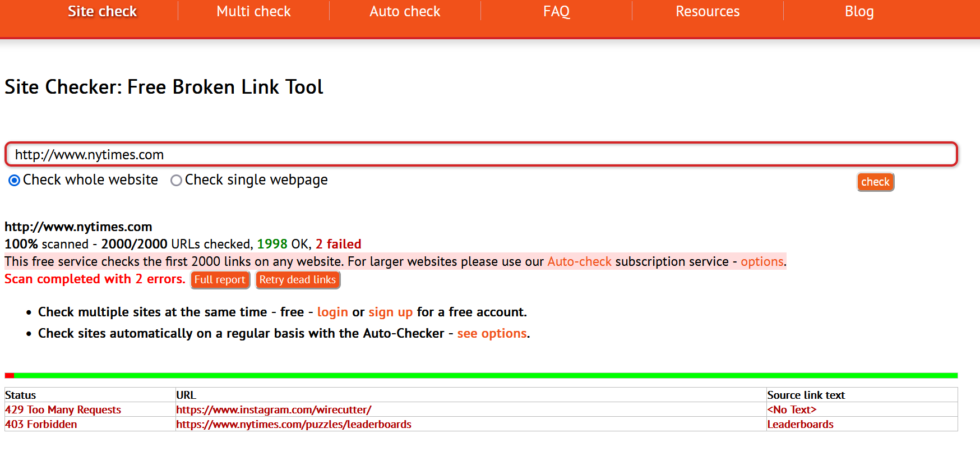Click the URL column header

coord(186,395)
